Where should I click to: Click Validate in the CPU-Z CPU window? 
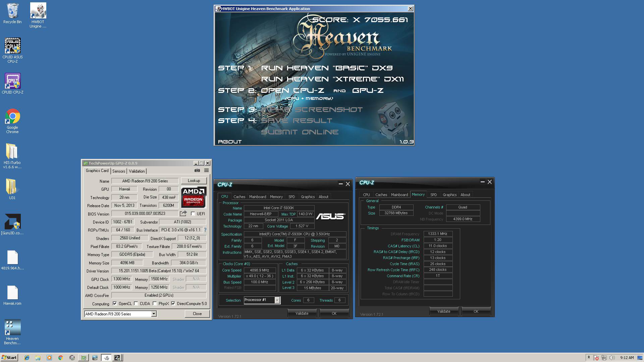pos(302,313)
